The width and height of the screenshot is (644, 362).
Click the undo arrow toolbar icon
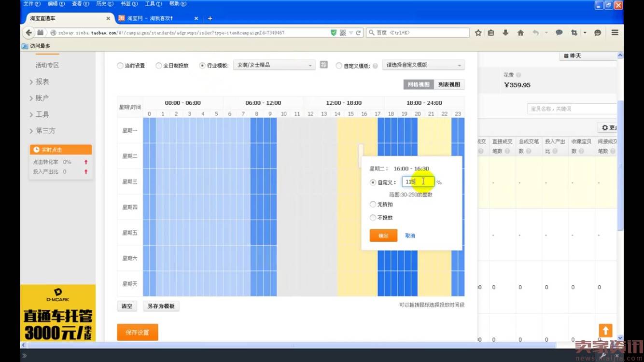click(x=535, y=33)
